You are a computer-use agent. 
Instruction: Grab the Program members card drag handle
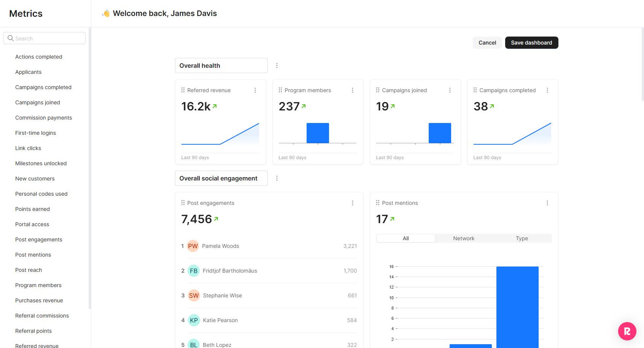pyautogui.click(x=280, y=90)
